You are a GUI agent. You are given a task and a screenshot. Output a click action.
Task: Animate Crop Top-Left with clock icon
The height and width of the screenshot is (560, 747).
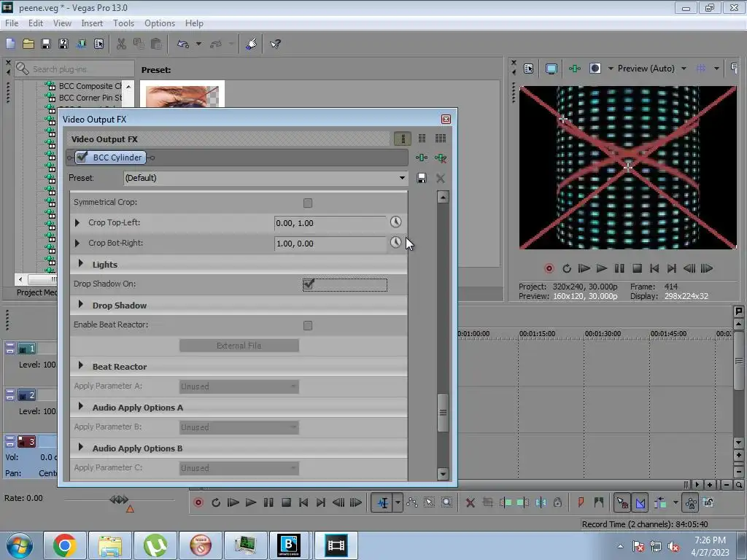(x=396, y=222)
